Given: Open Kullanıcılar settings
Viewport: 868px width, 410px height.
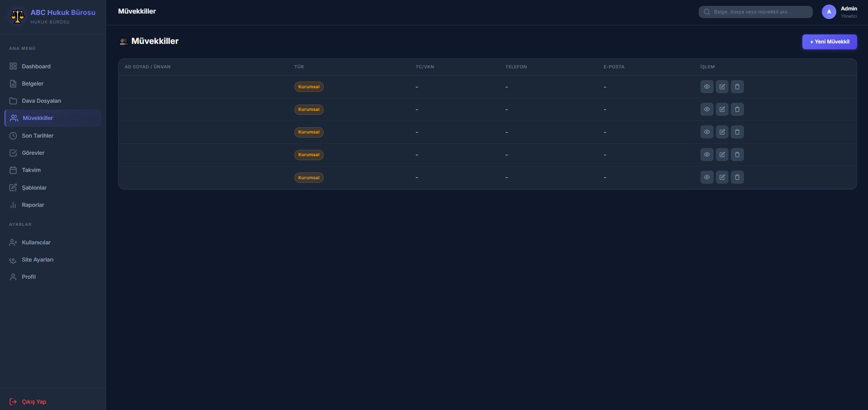Looking at the screenshot, I should [x=53, y=243].
